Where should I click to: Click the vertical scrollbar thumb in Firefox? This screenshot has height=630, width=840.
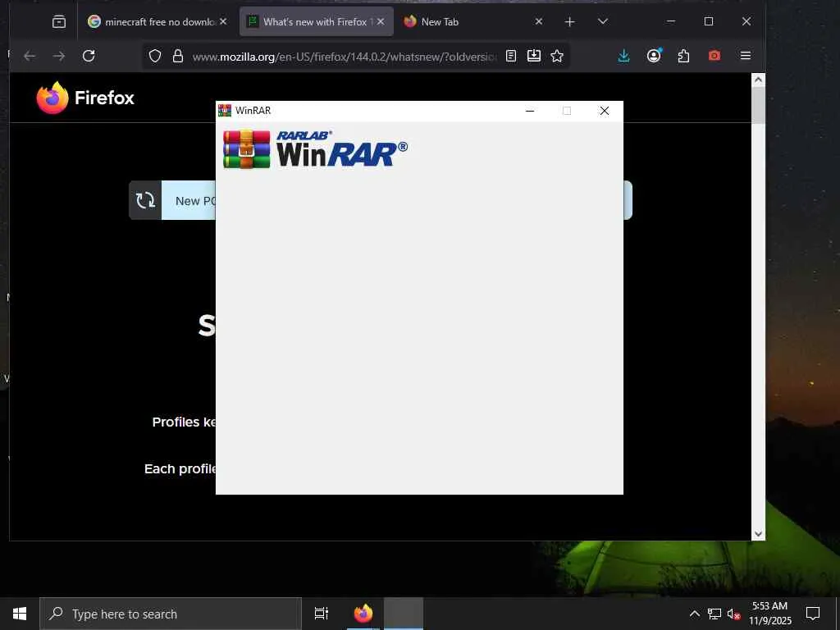tap(758, 105)
